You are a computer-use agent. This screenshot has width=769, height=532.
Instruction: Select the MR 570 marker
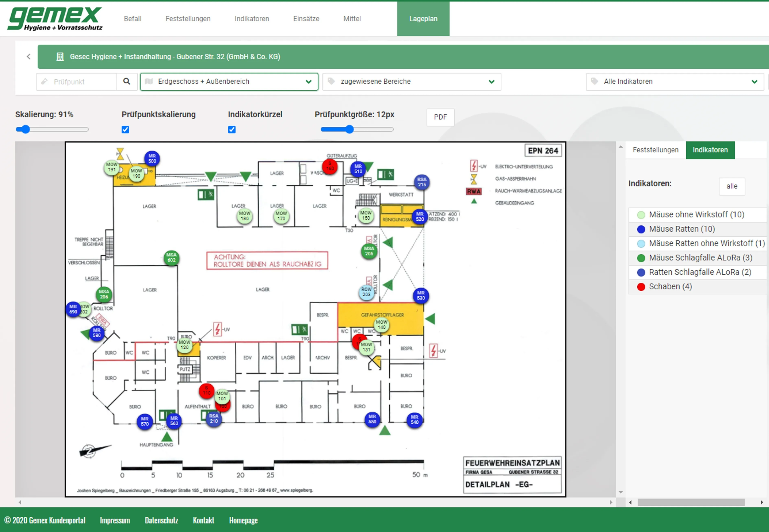(x=145, y=422)
